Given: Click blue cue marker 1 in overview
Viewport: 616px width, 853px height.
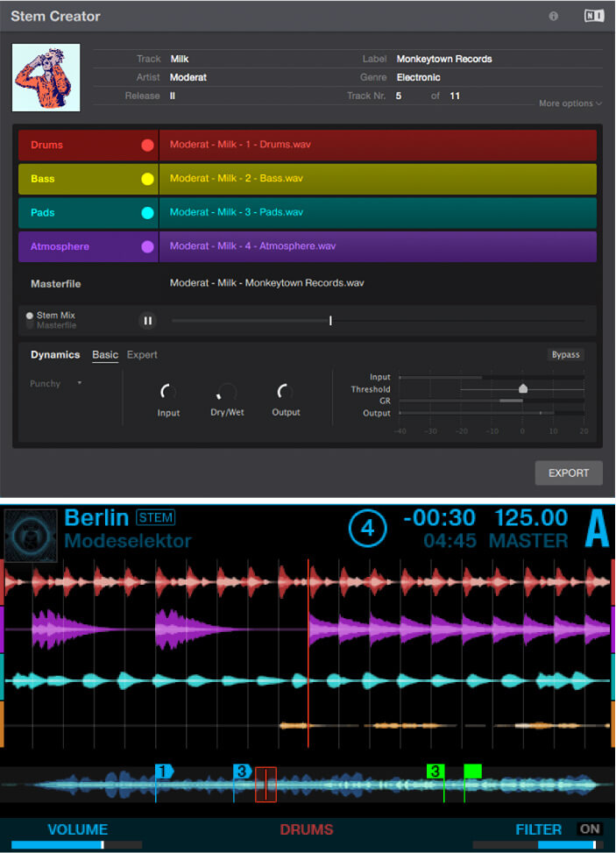Looking at the screenshot, I should click(164, 771).
